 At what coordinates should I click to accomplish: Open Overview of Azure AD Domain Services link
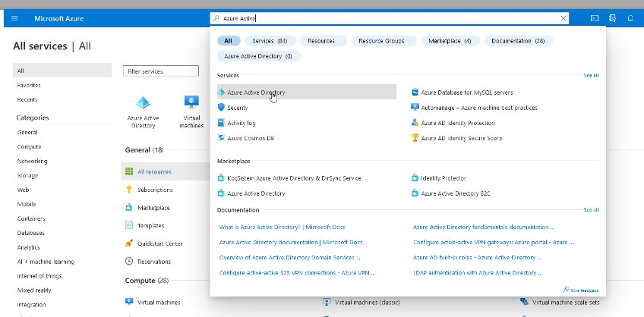[x=289, y=258]
